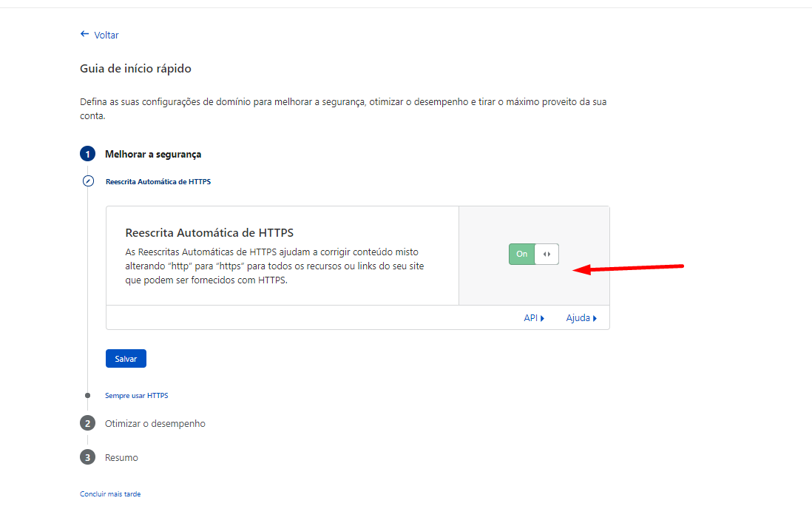812x529 pixels.
Task: Open the Reescrita Automática de HTTPS heading link
Action: coord(158,181)
